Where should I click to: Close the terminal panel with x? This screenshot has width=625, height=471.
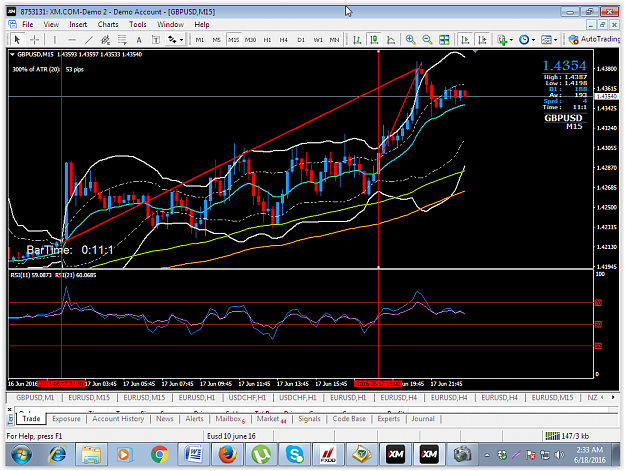coord(10,409)
